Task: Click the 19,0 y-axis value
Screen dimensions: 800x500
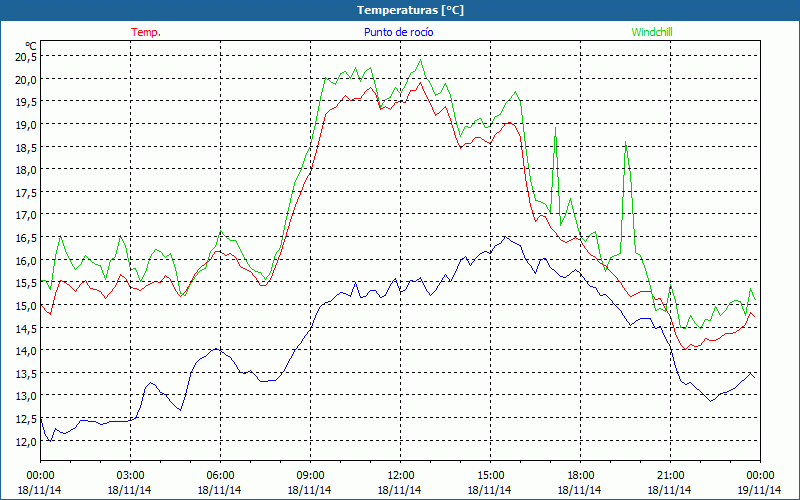Action: point(26,124)
